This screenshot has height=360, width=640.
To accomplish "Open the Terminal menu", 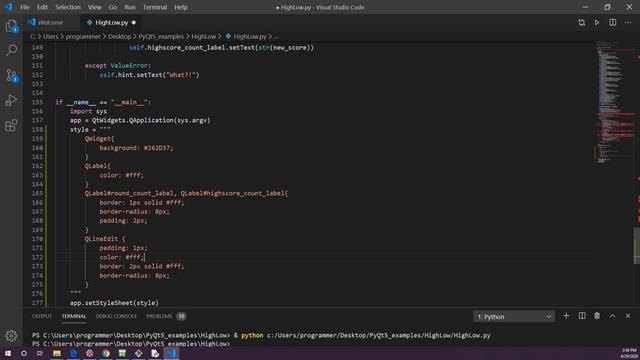I will click(x=155, y=7).
